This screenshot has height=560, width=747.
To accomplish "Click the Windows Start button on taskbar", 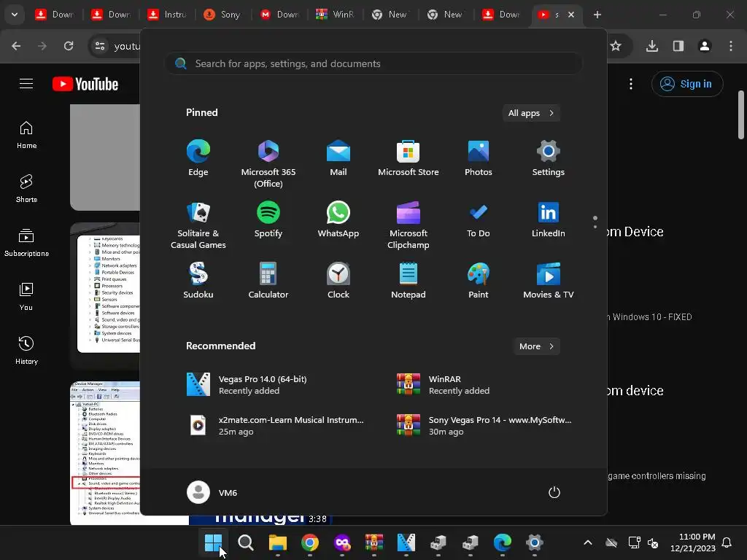I will click(x=213, y=542).
